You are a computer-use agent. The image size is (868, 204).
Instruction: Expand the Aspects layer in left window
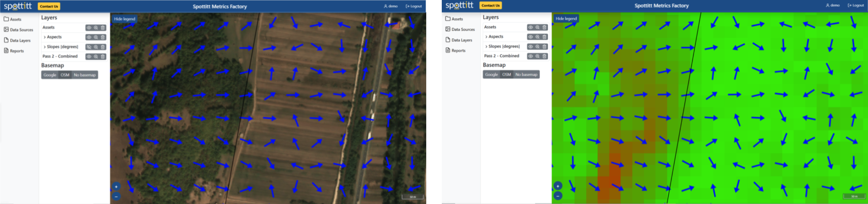pyautogui.click(x=45, y=37)
